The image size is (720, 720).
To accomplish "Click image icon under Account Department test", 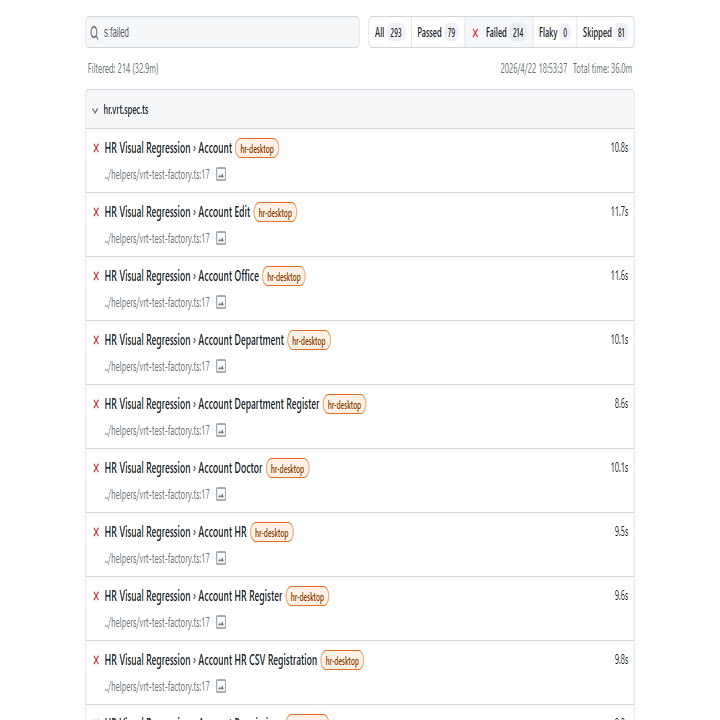I will pyautogui.click(x=221, y=366).
